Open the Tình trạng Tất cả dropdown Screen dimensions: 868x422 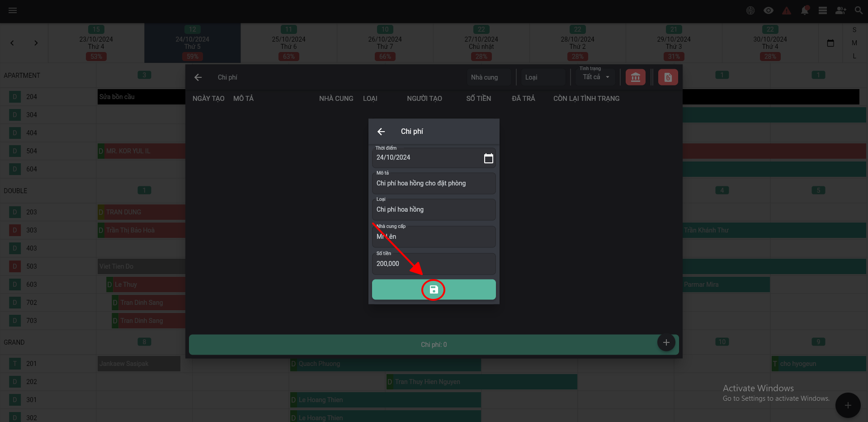[596, 77]
